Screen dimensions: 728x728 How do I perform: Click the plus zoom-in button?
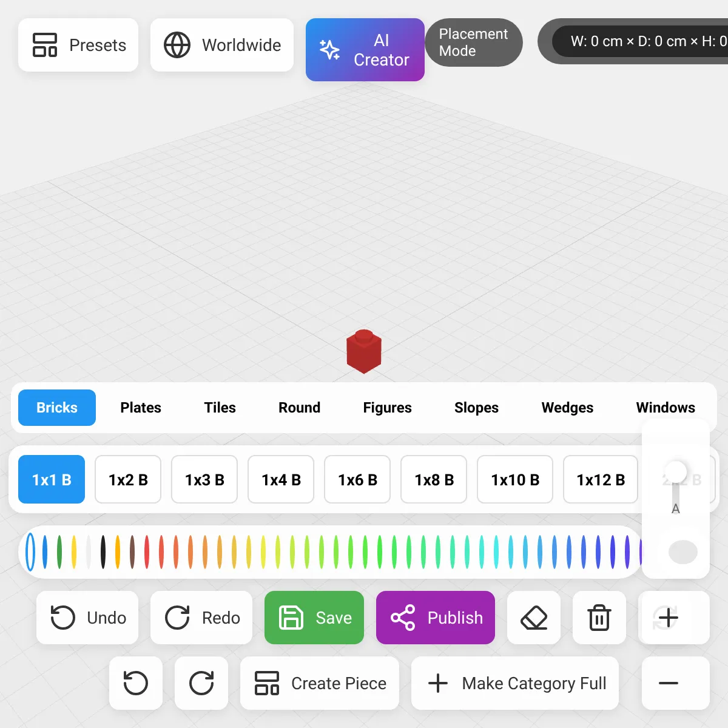(668, 618)
